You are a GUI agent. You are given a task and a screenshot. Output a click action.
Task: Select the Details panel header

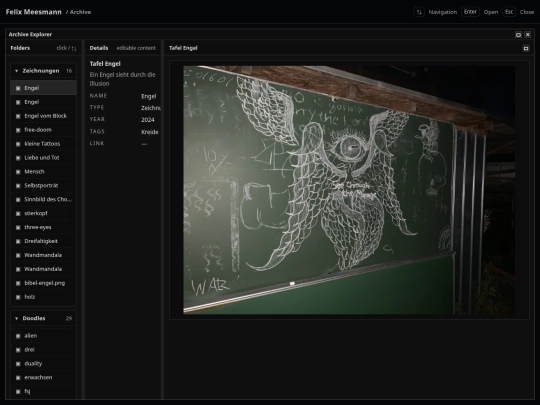click(99, 48)
